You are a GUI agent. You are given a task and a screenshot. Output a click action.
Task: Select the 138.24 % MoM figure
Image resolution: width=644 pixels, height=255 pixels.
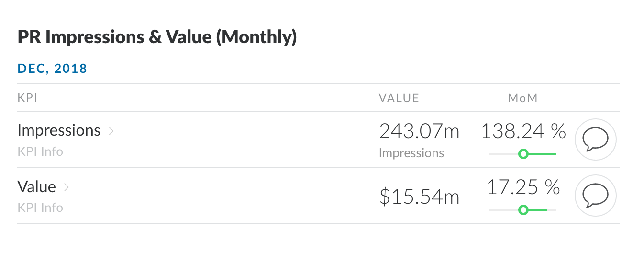click(x=523, y=131)
